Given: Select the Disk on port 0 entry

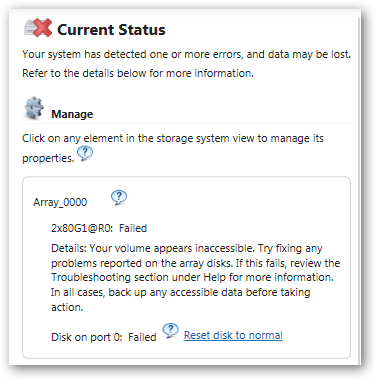Looking at the screenshot, I should coord(87,337).
